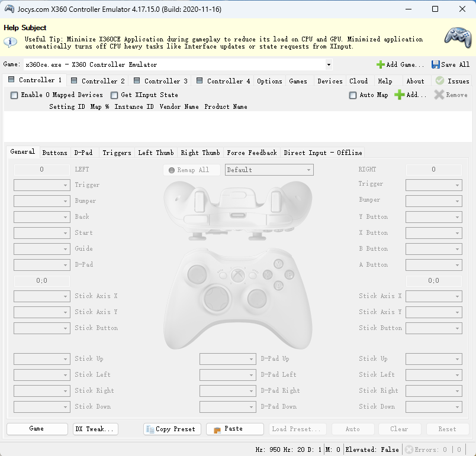The width and height of the screenshot is (476, 456).
Task: Click the gray Remove device icon
Action: 439,95
